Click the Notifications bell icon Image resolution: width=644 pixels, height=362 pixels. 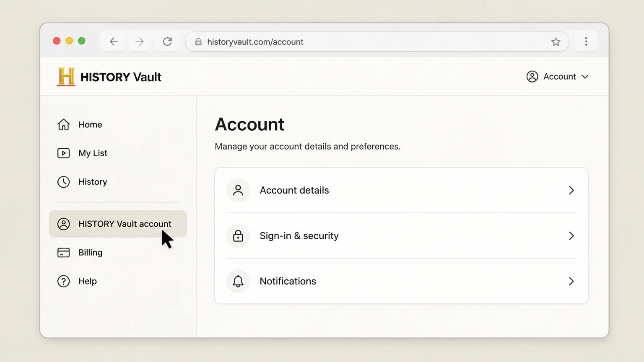coord(238,281)
